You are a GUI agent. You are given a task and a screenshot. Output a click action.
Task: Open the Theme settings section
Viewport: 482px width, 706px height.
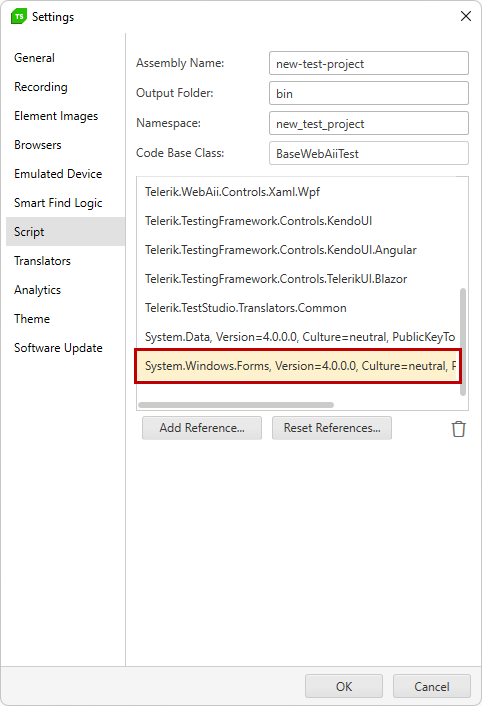pos(65,319)
